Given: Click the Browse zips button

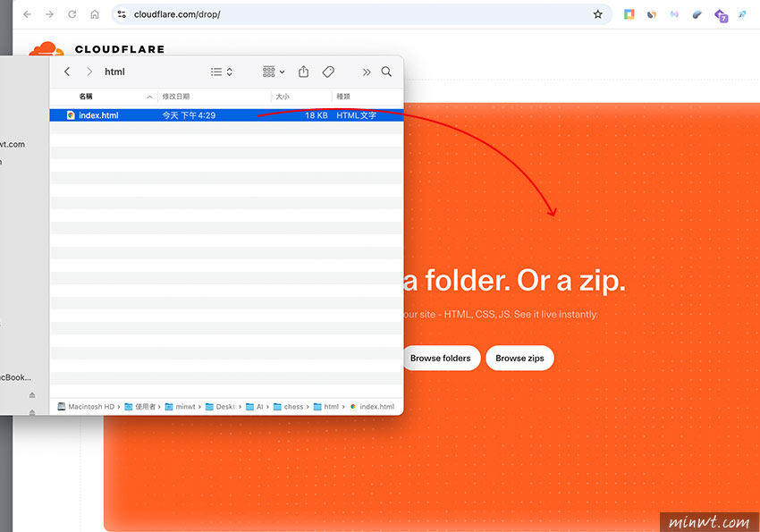Looking at the screenshot, I should pos(519,358).
